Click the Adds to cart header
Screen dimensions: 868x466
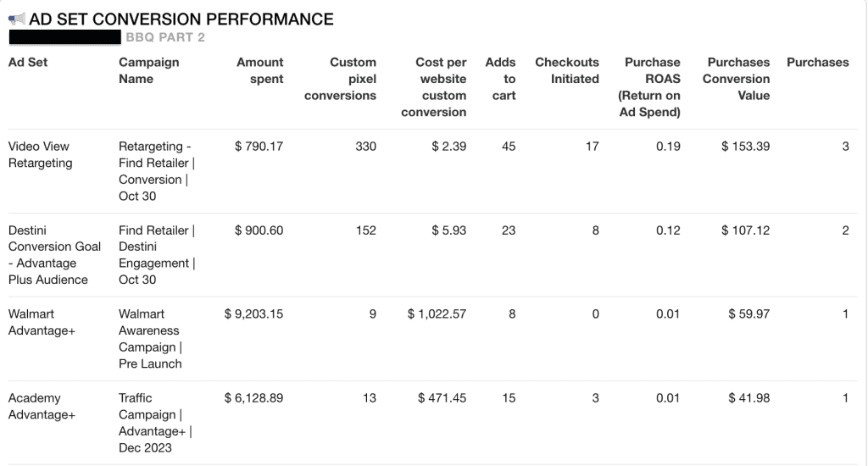point(501,79)
